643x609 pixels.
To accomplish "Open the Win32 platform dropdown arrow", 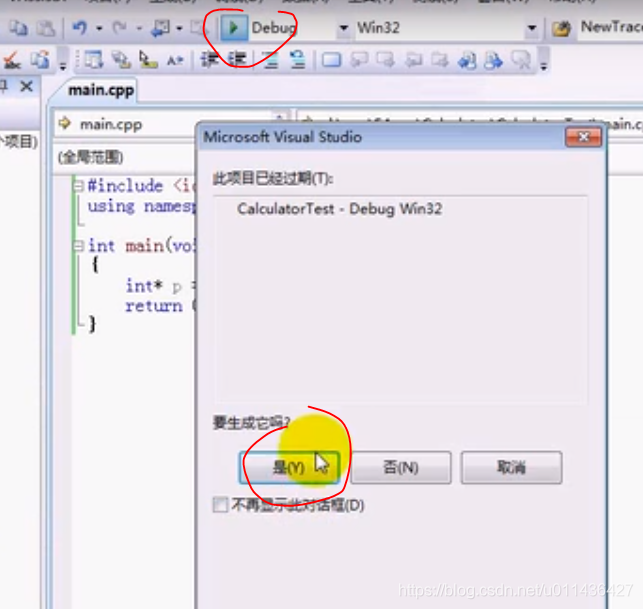I will tap(532, 28).
